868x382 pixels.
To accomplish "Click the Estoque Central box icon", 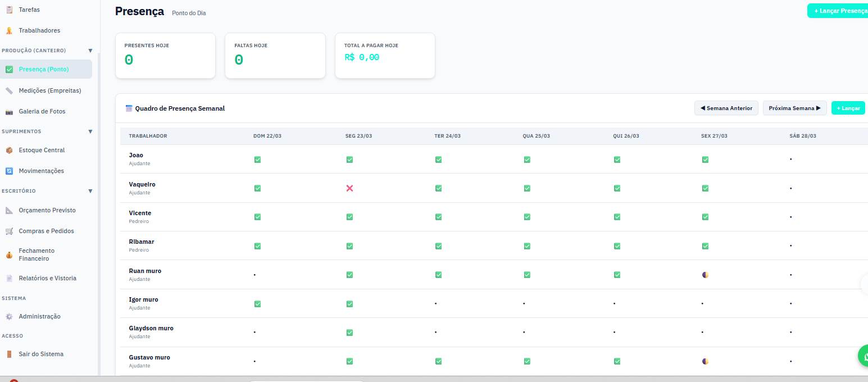I will 9,150.
